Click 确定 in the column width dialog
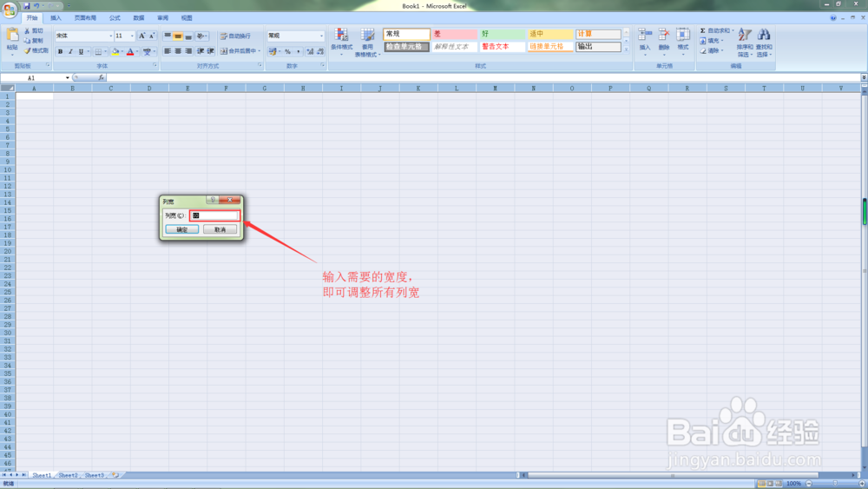Viewport: 868px width, 489px height. [x=182, y=229]
